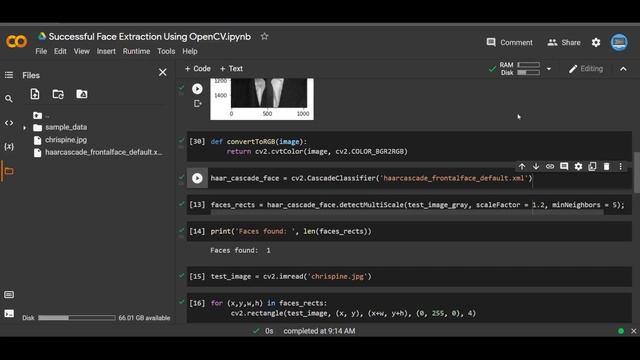Click the cv2.imread cell [15]
Image resolution: width=640 pixels, height=360 pixels.
[x=409, y=277]
